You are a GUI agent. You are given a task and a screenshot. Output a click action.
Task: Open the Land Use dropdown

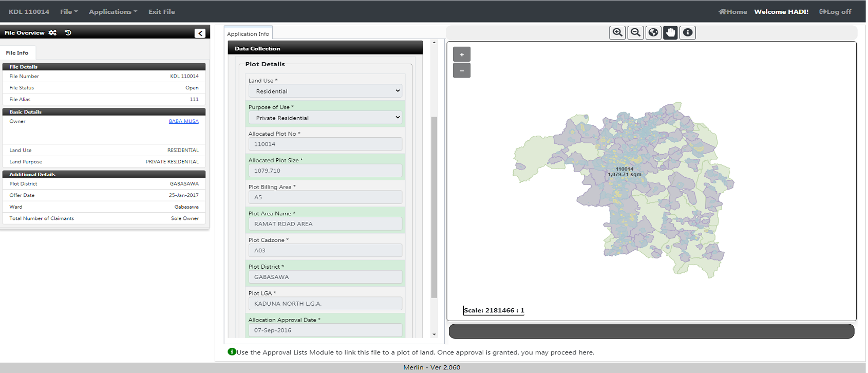tap(325, 91)
